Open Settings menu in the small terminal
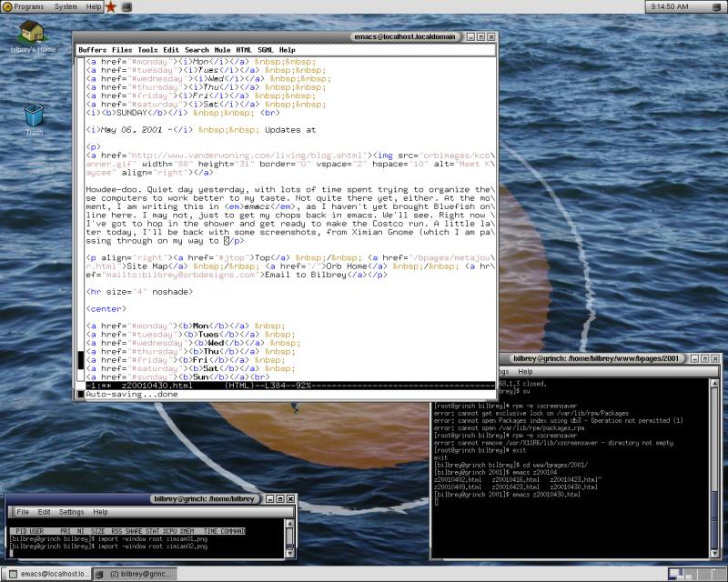 click(73, 512)
